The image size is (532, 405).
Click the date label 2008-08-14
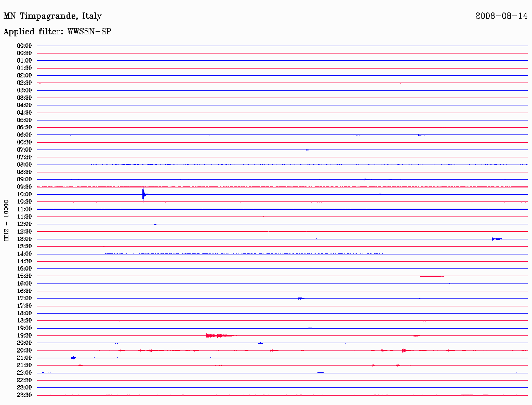point(501,16)
